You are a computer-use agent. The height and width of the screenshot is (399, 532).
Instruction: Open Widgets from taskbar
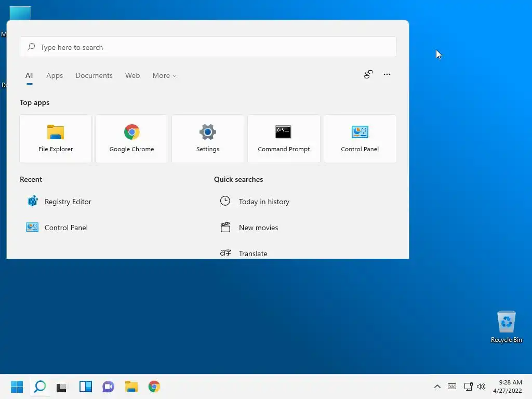pos(86,387)
